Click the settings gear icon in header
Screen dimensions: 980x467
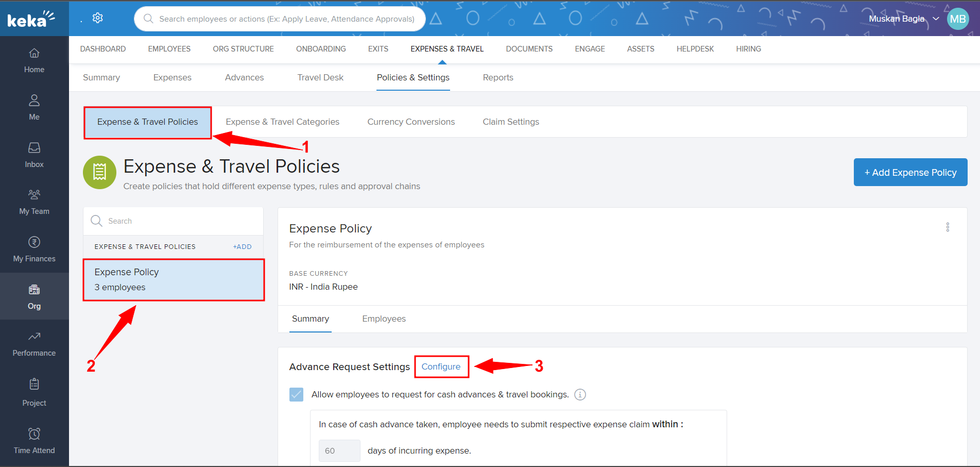(x=98, y=19)
